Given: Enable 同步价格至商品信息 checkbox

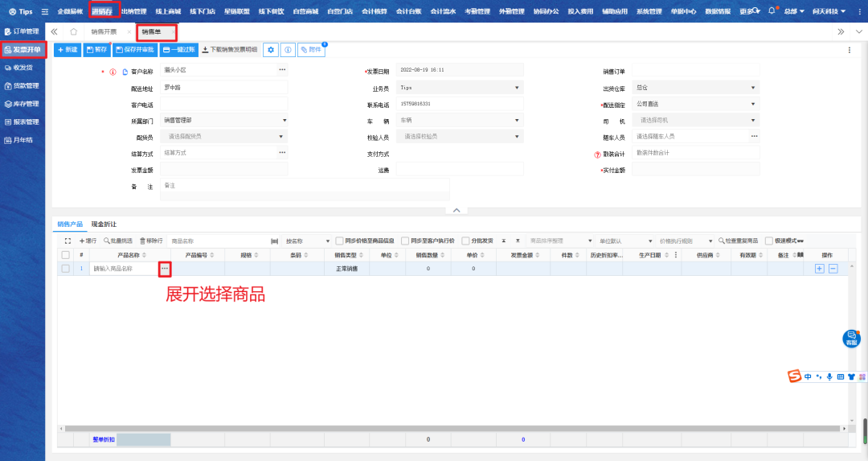Looking at the screenshot, I should (x=340, y=241).
